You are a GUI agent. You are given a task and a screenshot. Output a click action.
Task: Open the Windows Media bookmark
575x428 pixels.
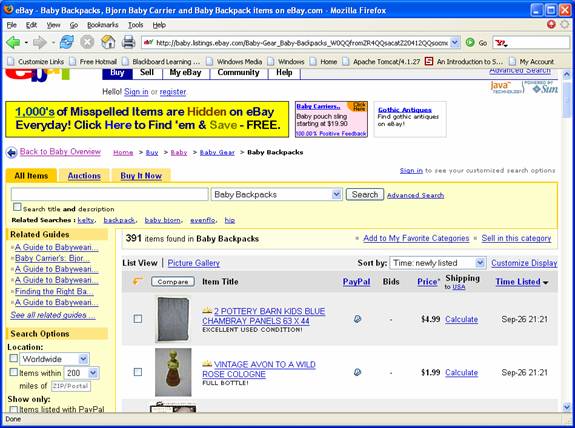tap(235, 62)
